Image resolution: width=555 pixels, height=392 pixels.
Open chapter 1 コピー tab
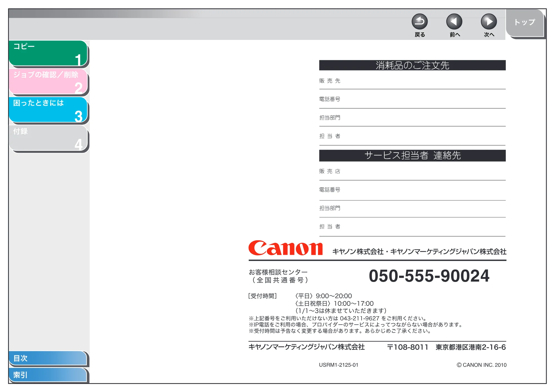(48, 53)
